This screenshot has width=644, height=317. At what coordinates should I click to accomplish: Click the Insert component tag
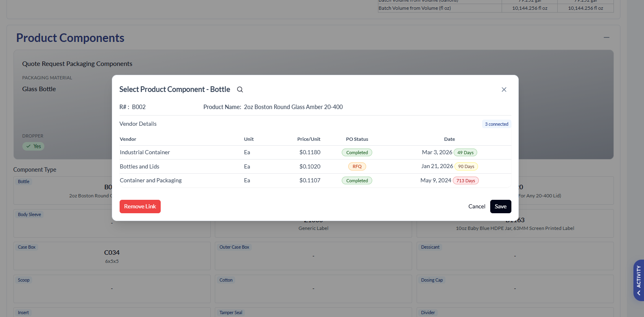tap(23, 313)
